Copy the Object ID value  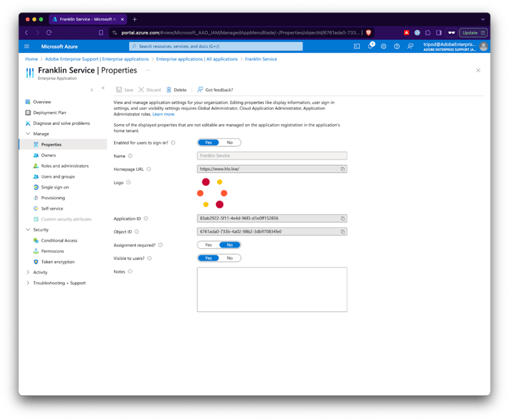(x=343, y=232)
